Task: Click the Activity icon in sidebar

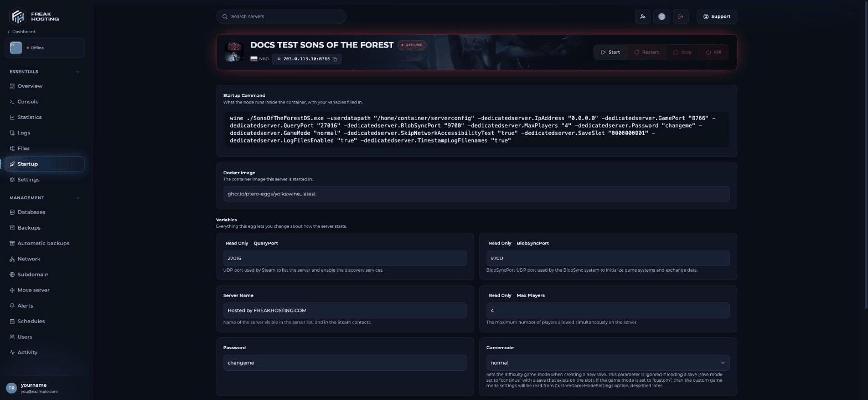Action: point(12,352)
